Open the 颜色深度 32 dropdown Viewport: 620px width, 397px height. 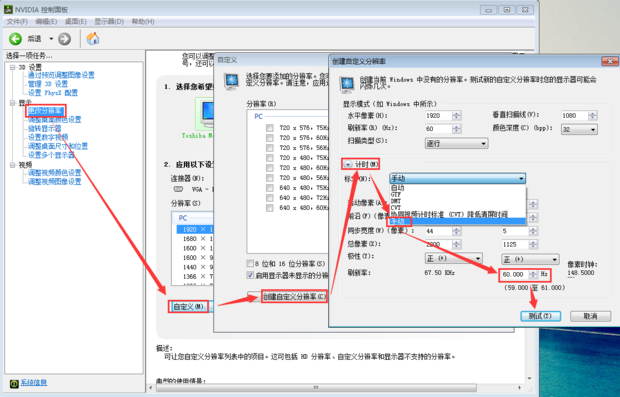pos(579,129)
